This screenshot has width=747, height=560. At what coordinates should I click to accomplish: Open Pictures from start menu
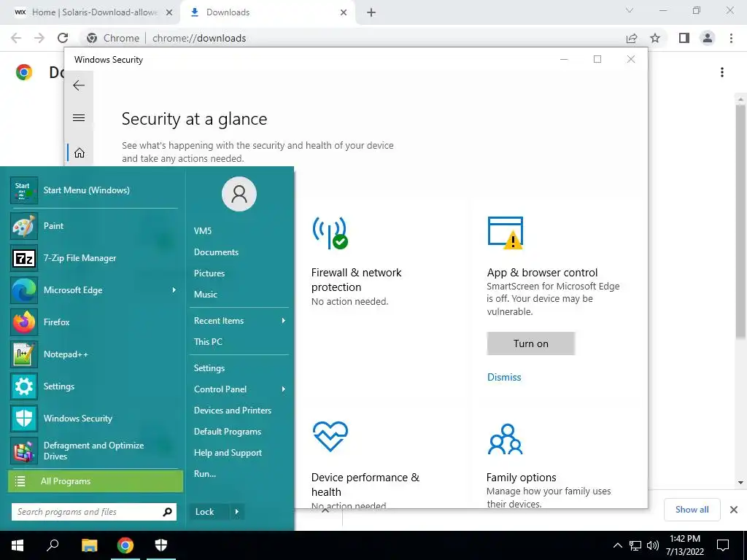(x=209, y=273)
